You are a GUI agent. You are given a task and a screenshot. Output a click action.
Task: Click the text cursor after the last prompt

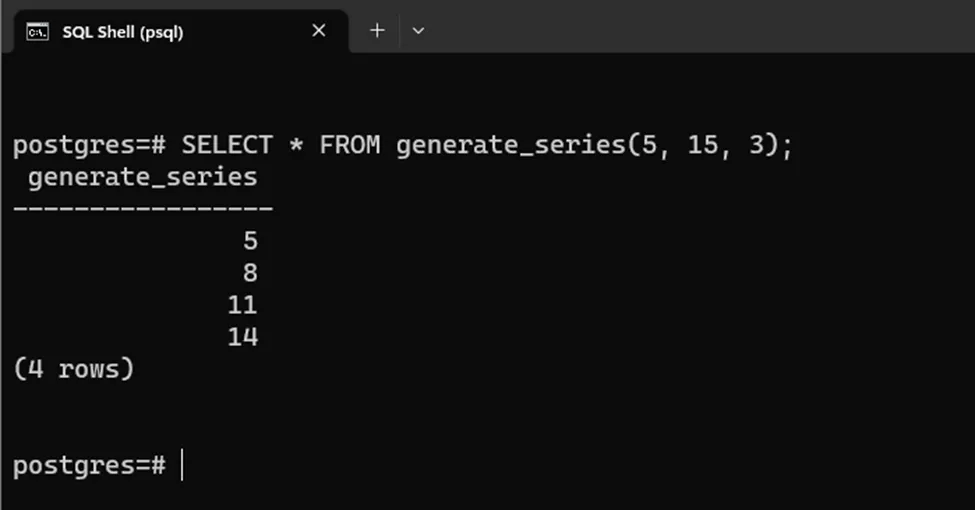point(182,465)
